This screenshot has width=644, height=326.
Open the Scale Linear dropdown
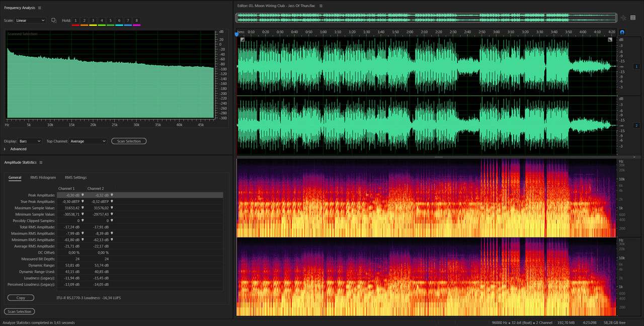[x=30, y=21]
